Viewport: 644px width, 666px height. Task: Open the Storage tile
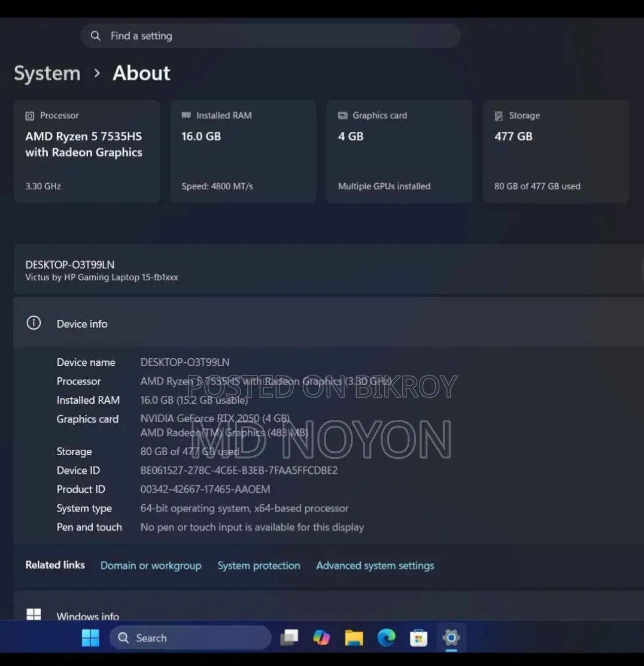pos(555,151)
